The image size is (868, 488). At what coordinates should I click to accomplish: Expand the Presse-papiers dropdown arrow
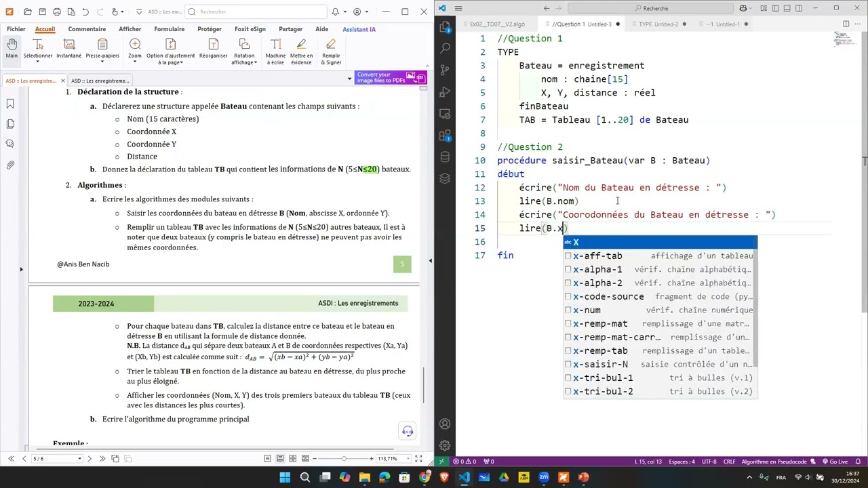point(102,62)
